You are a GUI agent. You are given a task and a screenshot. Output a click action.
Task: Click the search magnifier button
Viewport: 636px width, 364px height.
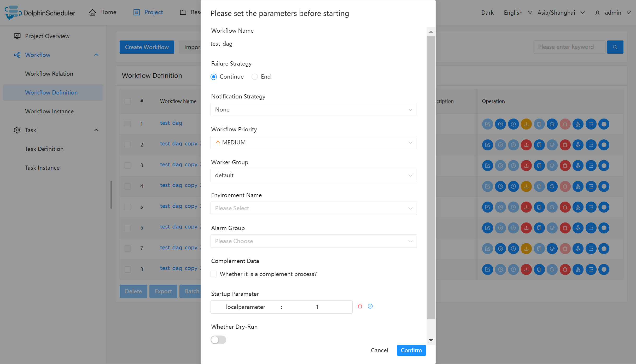coord(615,47)
